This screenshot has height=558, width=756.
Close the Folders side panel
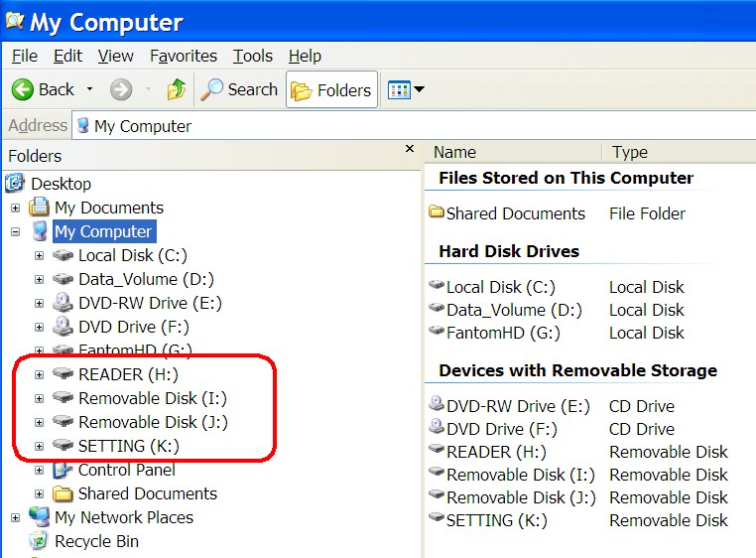point(410,149)
